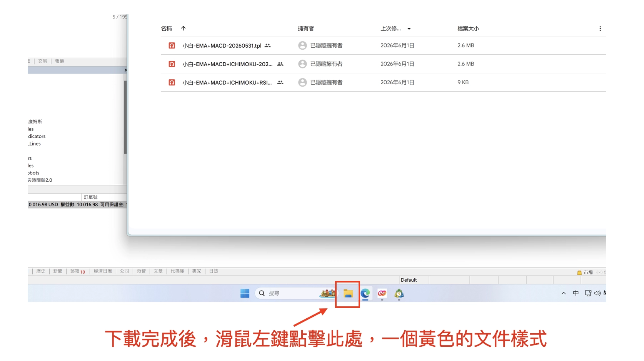Select the _Lines item in navigator
Image resolution: width=644 pixels, height=361 pixels.
[34, 144]
